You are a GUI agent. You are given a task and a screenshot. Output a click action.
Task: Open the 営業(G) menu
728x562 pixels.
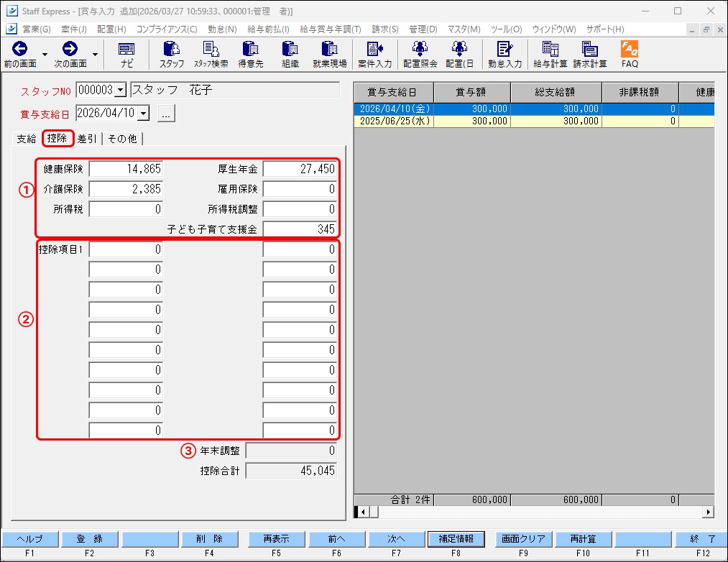(36, 29)
